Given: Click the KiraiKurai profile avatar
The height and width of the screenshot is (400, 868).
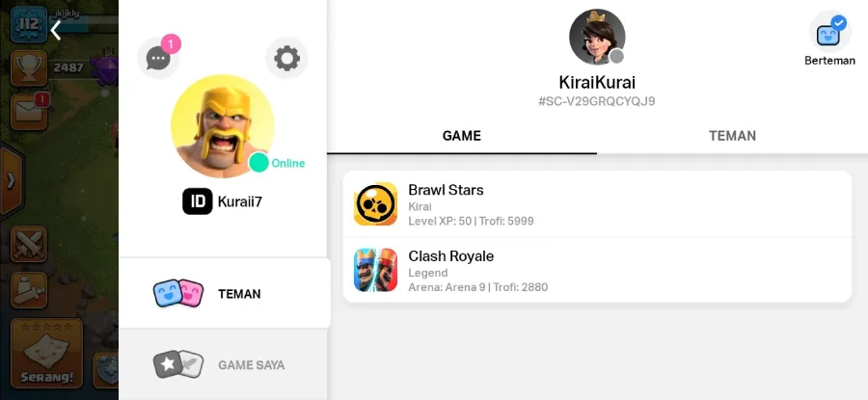Looking at the screenshot, I should click(597, 37).
